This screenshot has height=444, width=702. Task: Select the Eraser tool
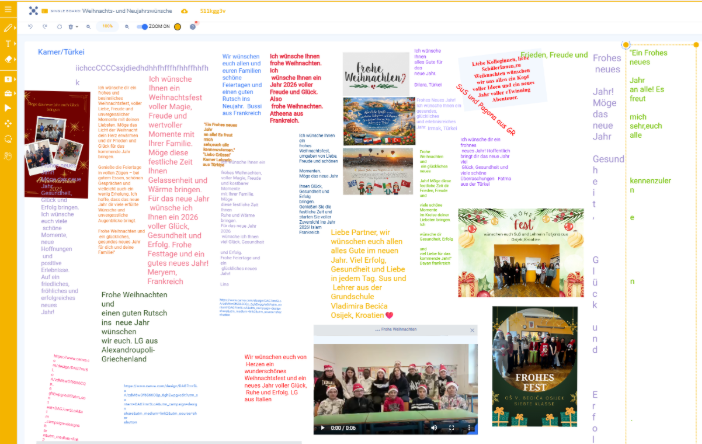tap(8, 60)
